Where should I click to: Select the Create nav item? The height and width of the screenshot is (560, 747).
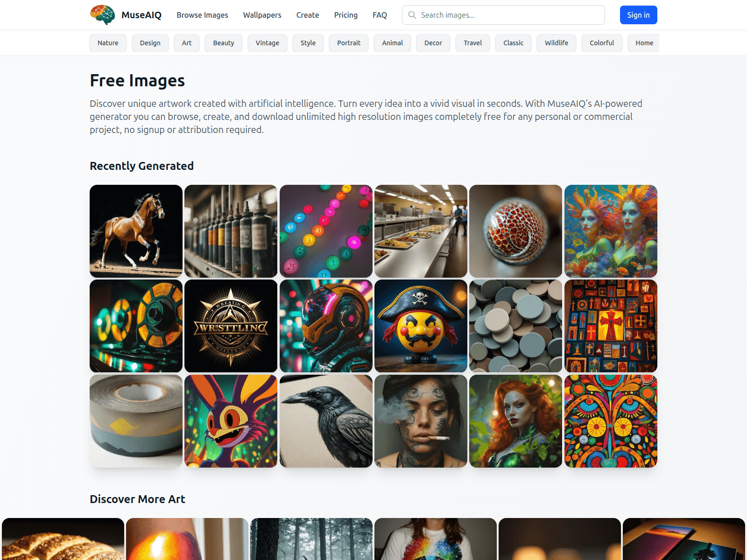tap(308, 14)
